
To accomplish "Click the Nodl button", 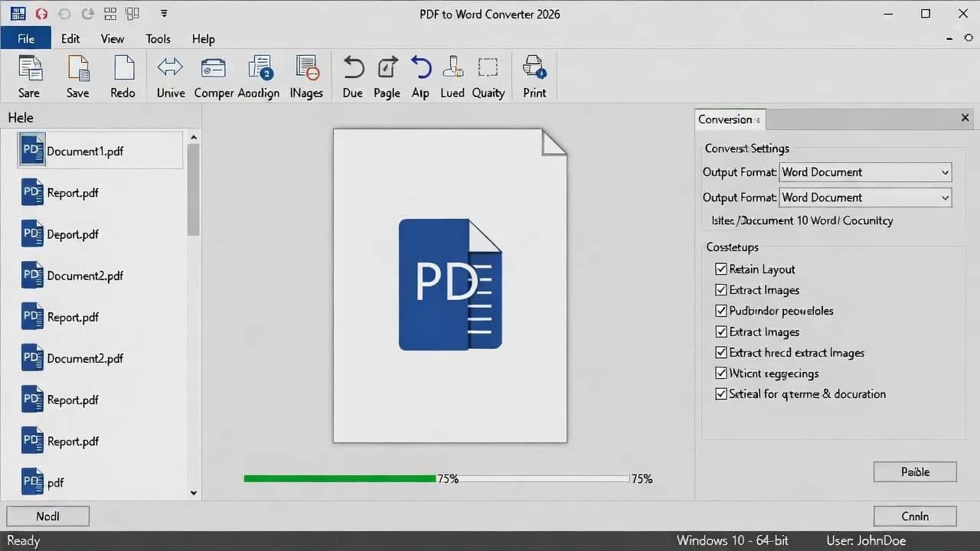I will [47, 516].
